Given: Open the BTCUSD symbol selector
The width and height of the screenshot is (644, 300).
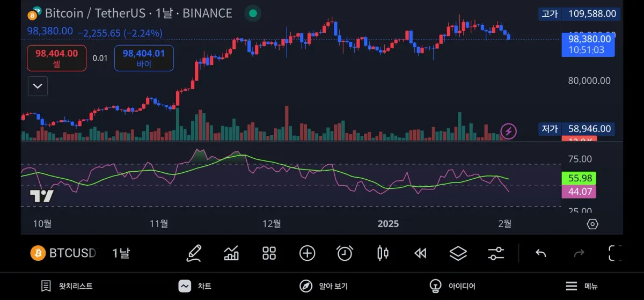Looking at the screenshot, I should click(63, 253).
